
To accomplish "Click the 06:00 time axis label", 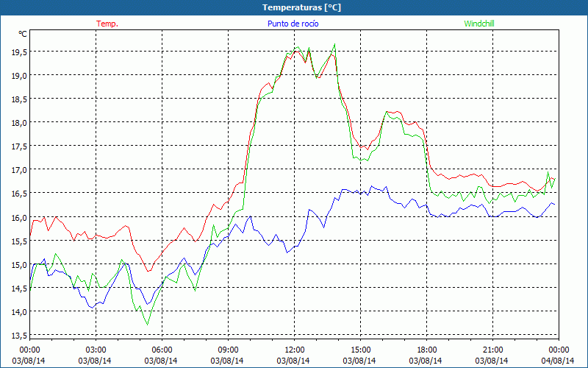I will tap(162, 350).
